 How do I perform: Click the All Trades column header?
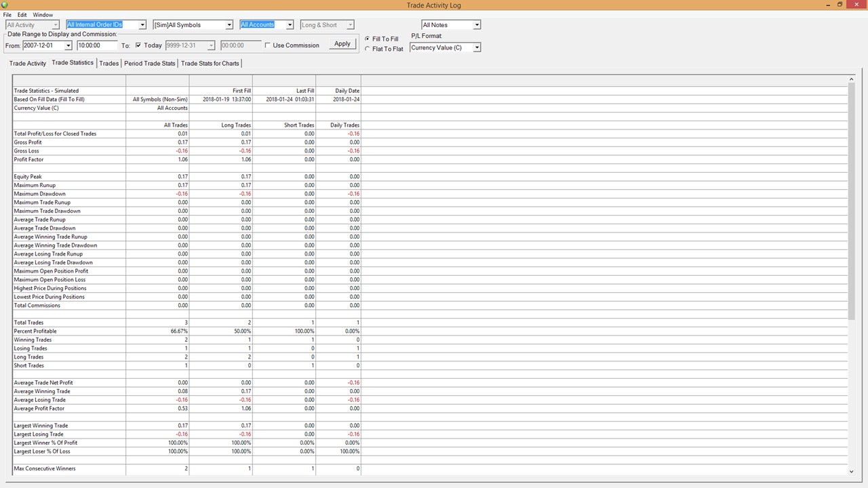[x=176, y=125]
